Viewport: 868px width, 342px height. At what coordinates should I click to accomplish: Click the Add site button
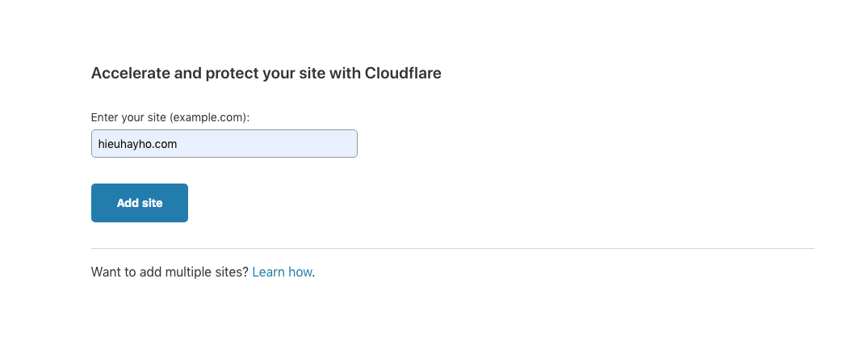coord(140,203)
